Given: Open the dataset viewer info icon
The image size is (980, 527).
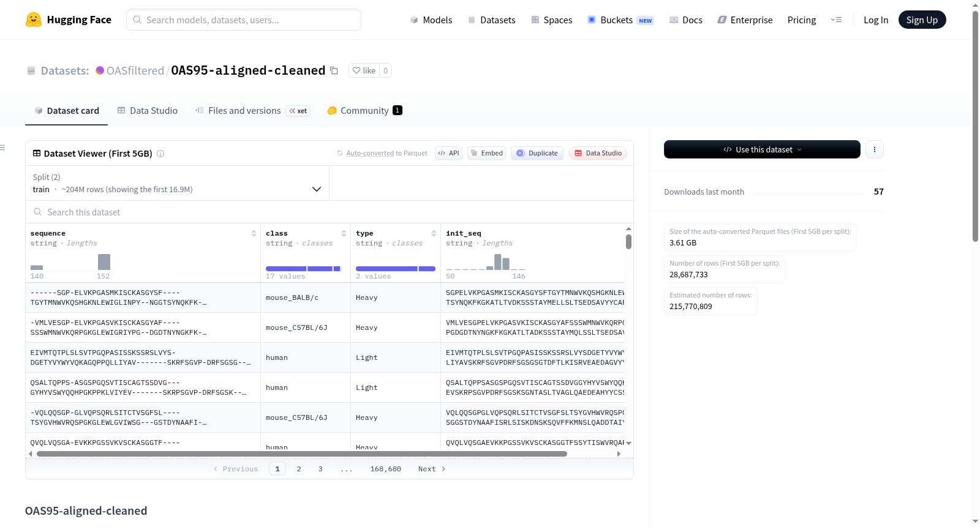Looking at the screenshot, I should (x=160, y=154).
